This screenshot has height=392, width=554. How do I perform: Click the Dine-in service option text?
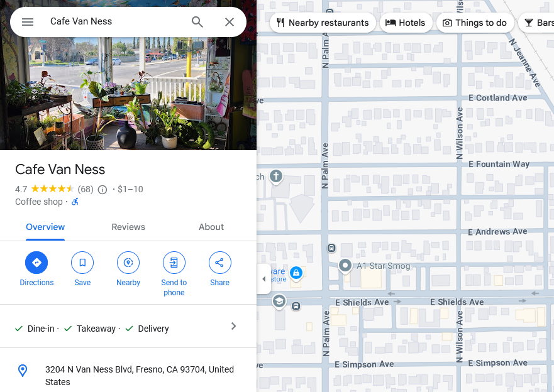tap(41, 329)
